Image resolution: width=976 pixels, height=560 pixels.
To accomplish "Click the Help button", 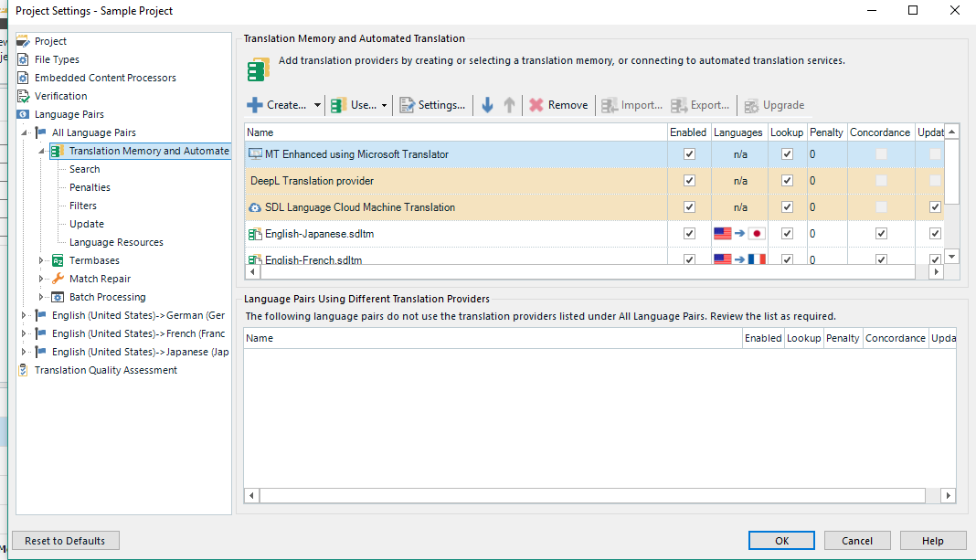I will 932,541.
